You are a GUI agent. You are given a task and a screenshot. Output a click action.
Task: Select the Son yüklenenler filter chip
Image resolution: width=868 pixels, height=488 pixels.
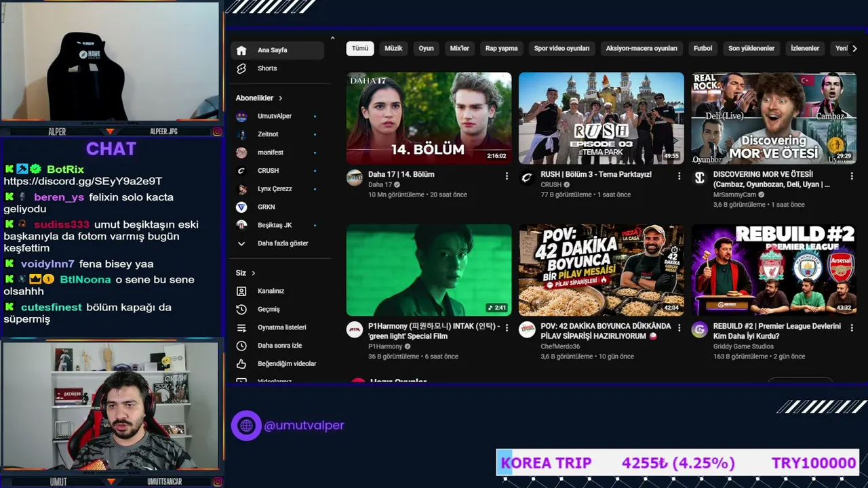click(x=751, y=49)
